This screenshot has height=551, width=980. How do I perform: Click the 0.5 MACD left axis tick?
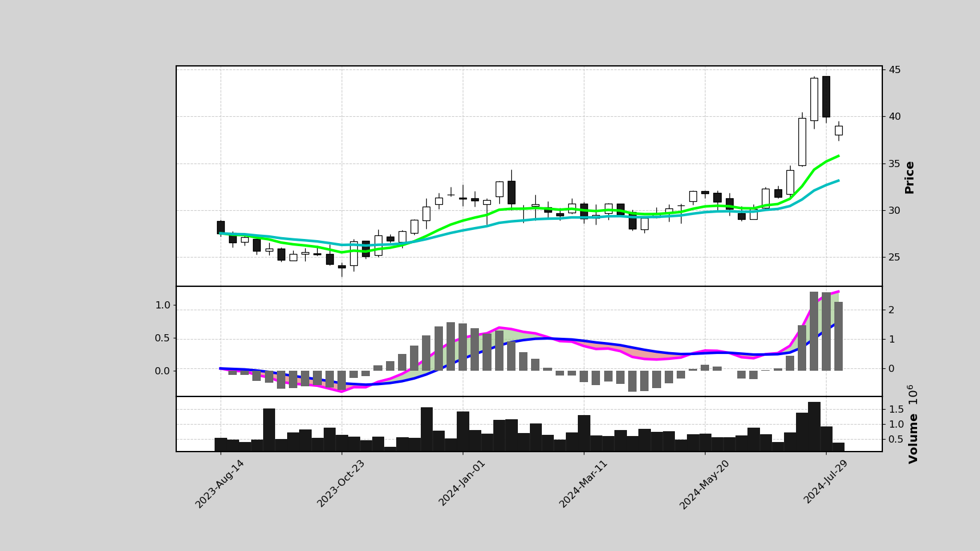coord(163,338)
